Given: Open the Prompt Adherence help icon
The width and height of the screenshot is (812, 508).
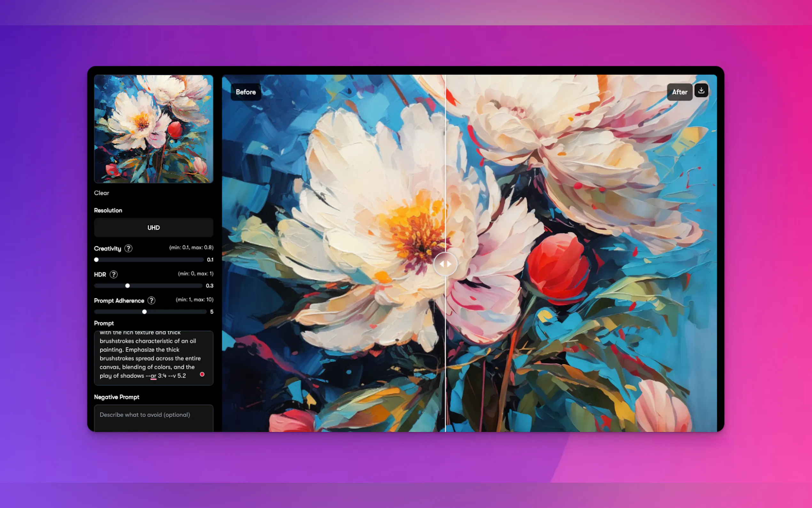Looking at the screenshot, I should (152, 300).
